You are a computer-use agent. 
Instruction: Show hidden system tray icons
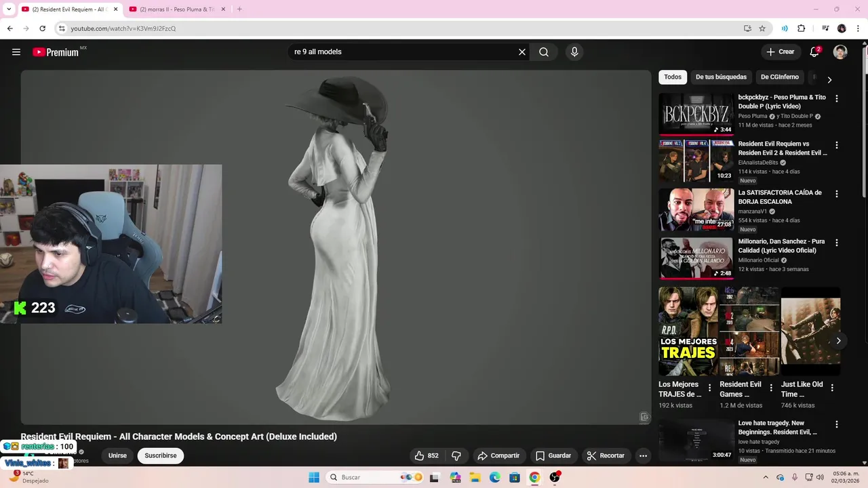pyautogui.click(x=766, y=477)
